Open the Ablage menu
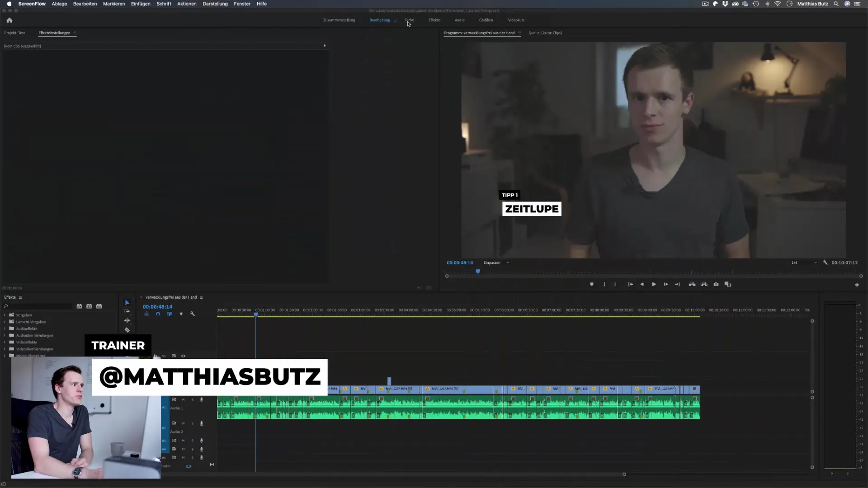868x488 pixels. click(x=59, y=4)
